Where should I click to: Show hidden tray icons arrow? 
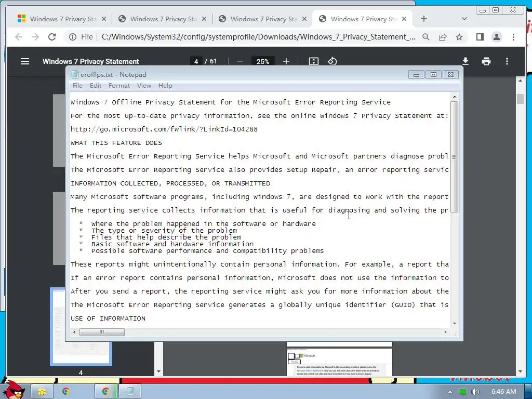coord(450,392)
